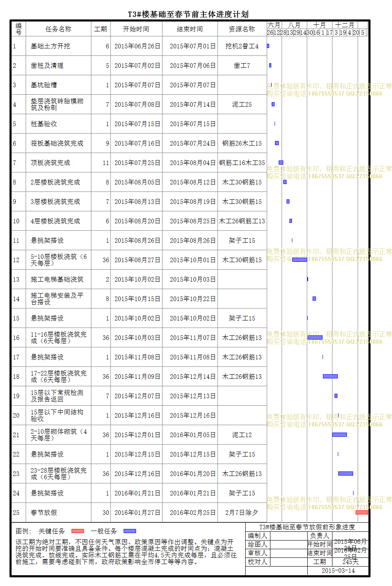
Task: Click the red 关键任务 legend swatch
Action: point(78,531)
